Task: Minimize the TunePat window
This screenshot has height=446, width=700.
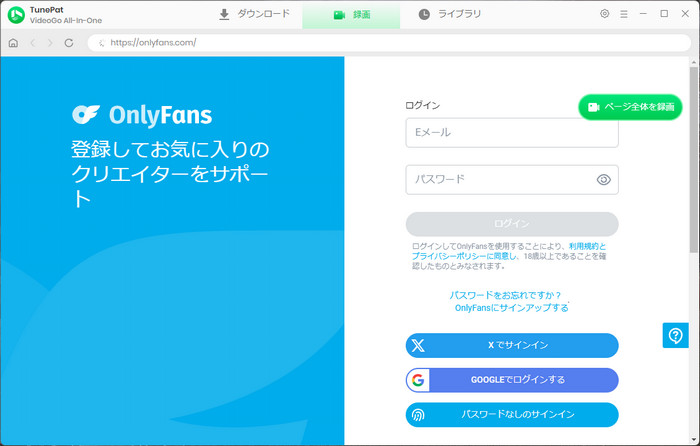Action: (x=643, y=14)
